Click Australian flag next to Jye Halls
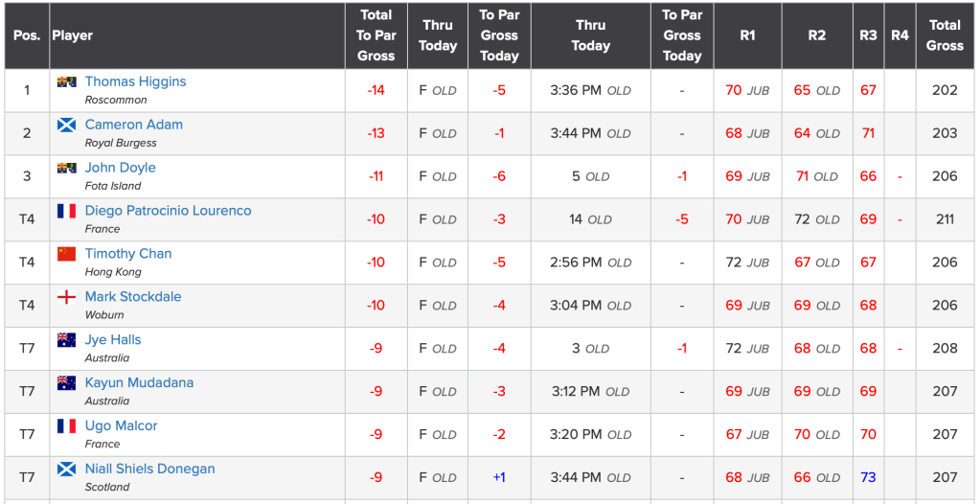The height and width of the screenshot is (504, 980). (66, 340)
